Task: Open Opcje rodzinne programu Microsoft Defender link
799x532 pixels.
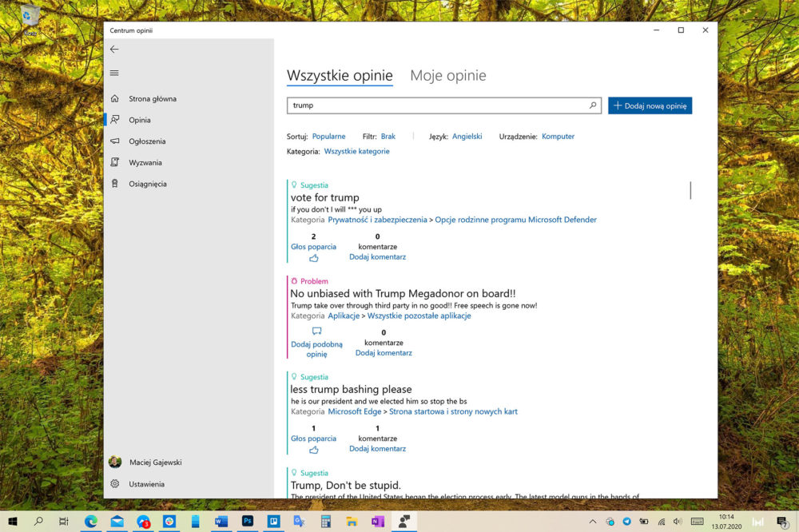Action: 515,220
